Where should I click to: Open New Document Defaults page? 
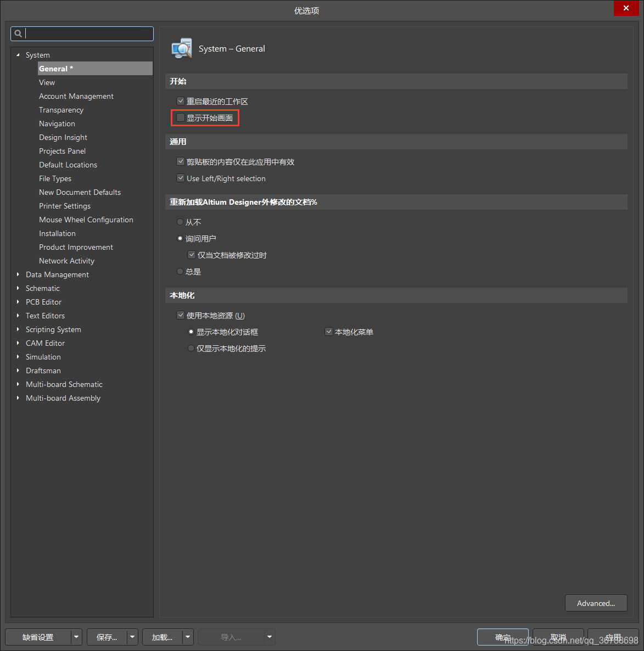coord(80,192)
